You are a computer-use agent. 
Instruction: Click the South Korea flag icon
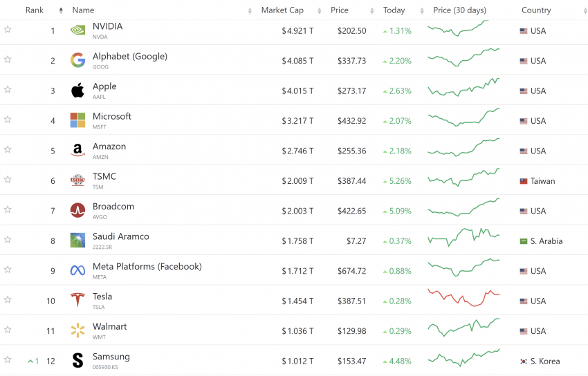click(x=524, y=361)
